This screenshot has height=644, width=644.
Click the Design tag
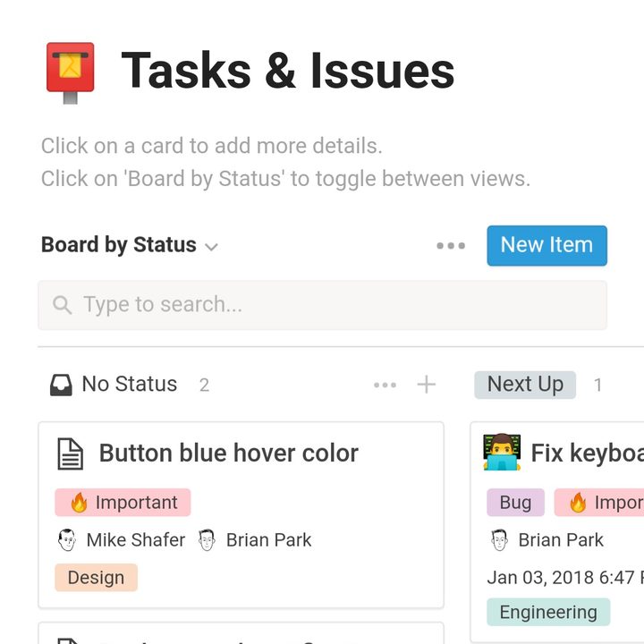(96, 578)
